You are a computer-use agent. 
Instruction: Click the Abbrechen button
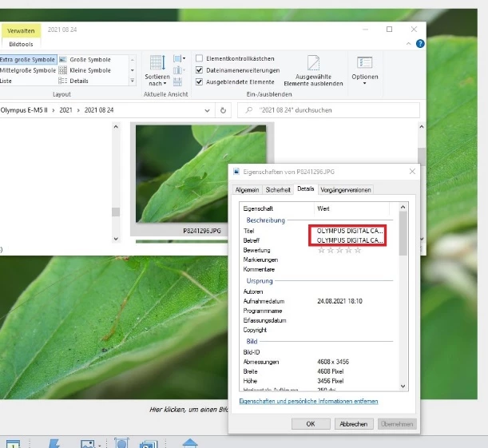pyautogui.click(x=354, y=424)
